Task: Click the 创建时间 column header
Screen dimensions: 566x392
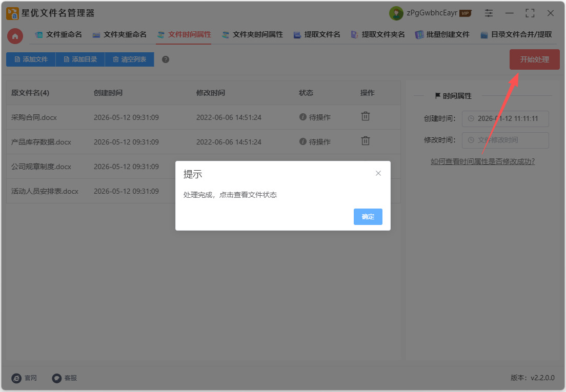Action: [x=108, y=93]
